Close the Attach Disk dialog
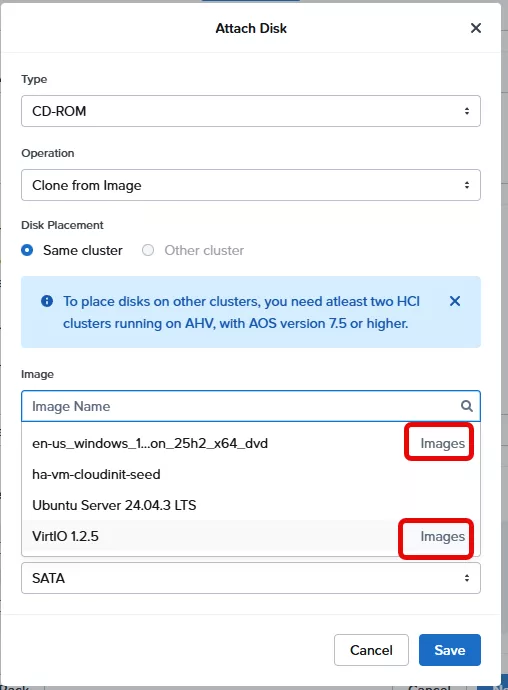508x690 pixels. click(475, 28)
